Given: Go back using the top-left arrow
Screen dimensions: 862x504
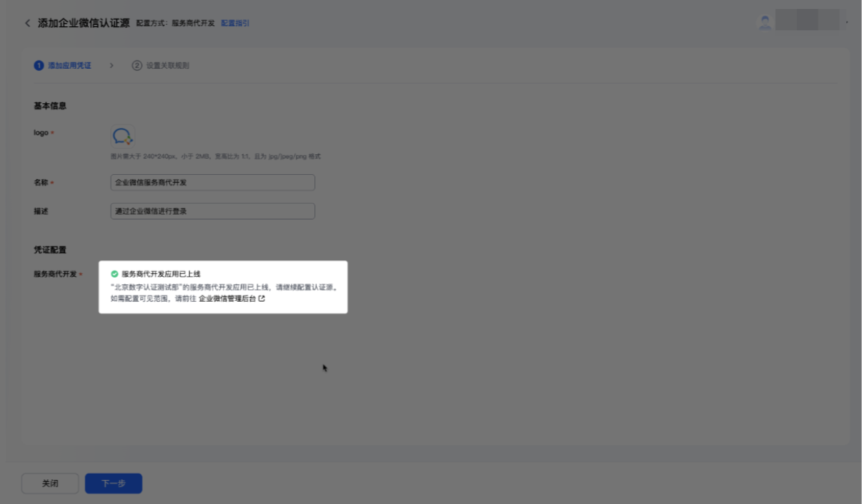Looking at the screenshot, I should tap(28, 23).
